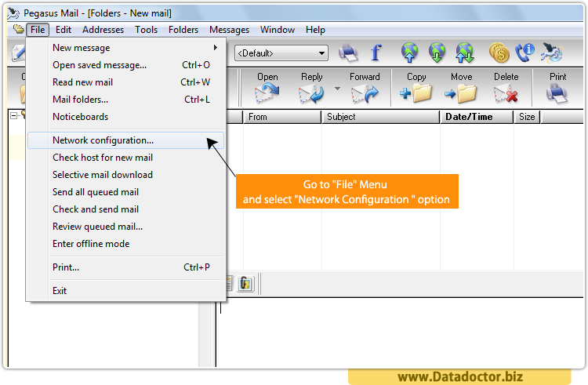588x385 pixels.
Task: Select Read new mail menu item
Action: 126,82
